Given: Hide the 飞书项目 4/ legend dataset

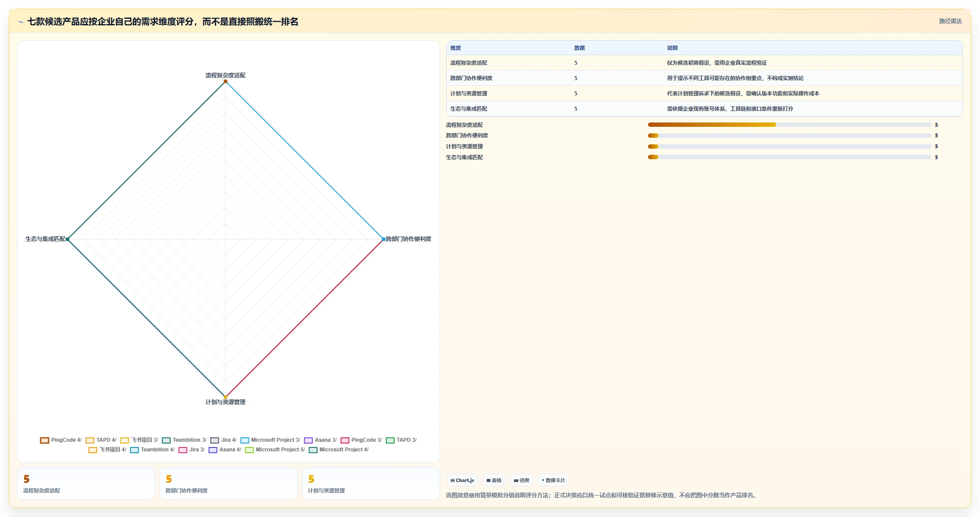Looking at the screenshot, I should pos(107,450).
